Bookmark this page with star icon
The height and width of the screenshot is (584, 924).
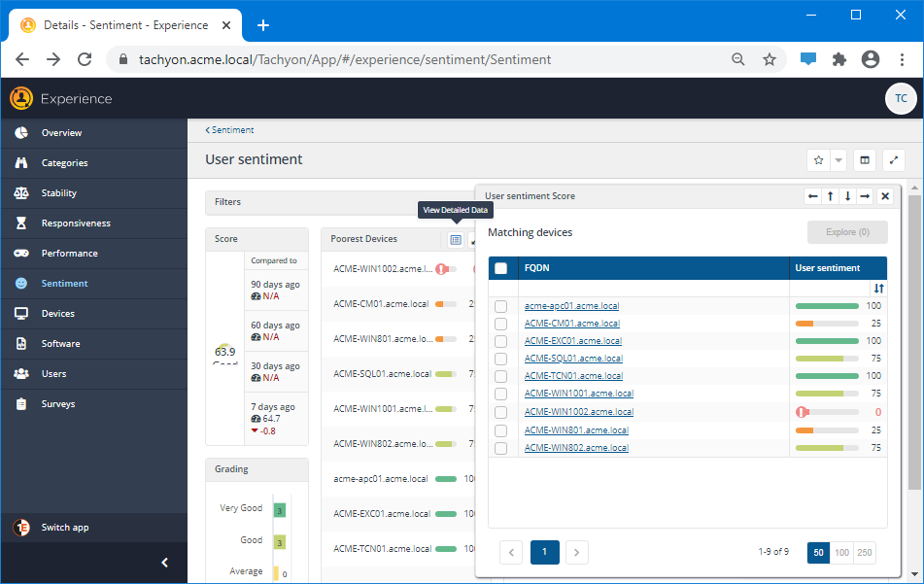(769, 59)
